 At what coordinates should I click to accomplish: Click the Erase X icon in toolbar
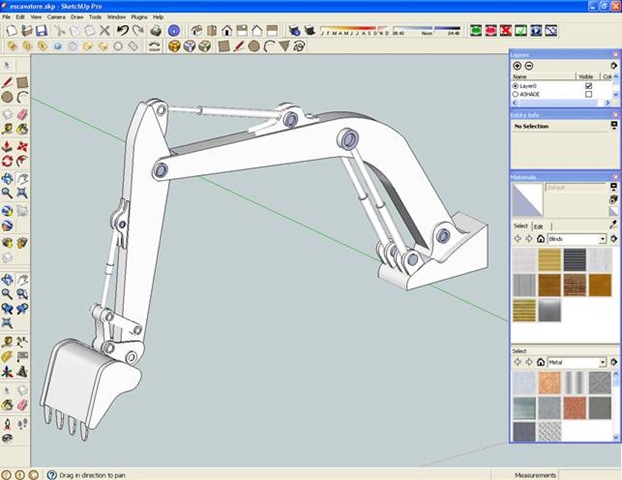(x=107, y=31)
